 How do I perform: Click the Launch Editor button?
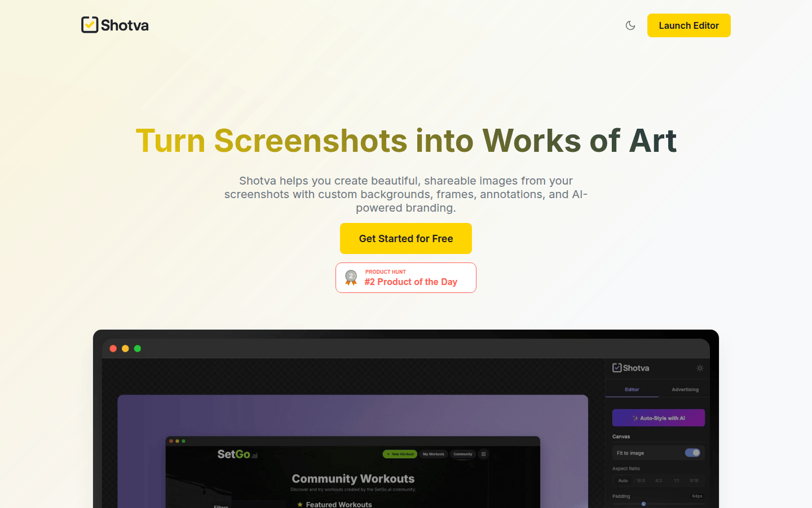(x=689, y=25)
